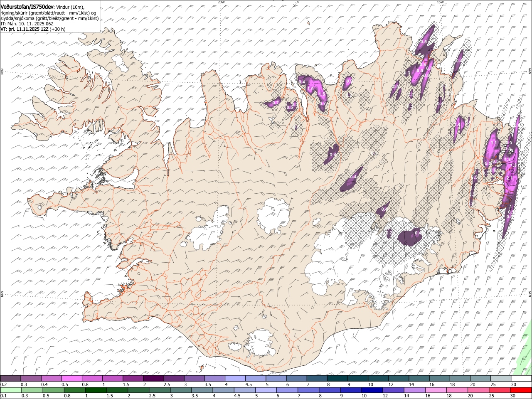The width and height of the screenshot is (532, 399).
Task: Click the '18' label under the lower legend row
Action: pos(449,396)
